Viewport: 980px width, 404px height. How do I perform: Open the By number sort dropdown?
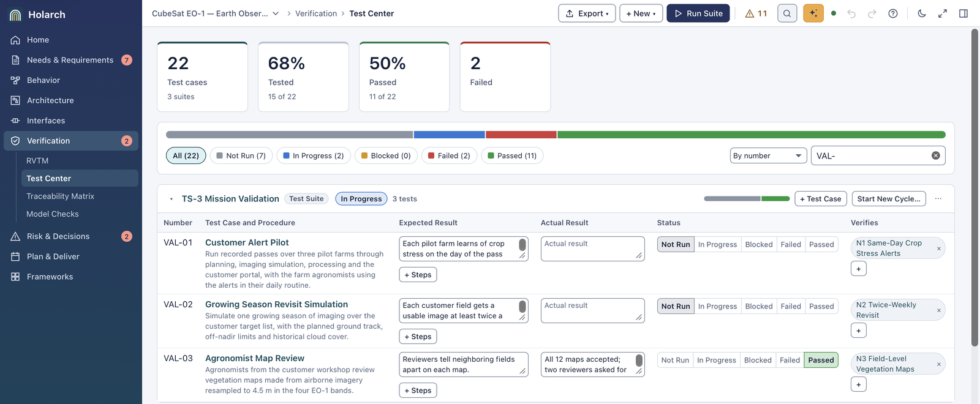pyautogui.click(x=768, y=155)
